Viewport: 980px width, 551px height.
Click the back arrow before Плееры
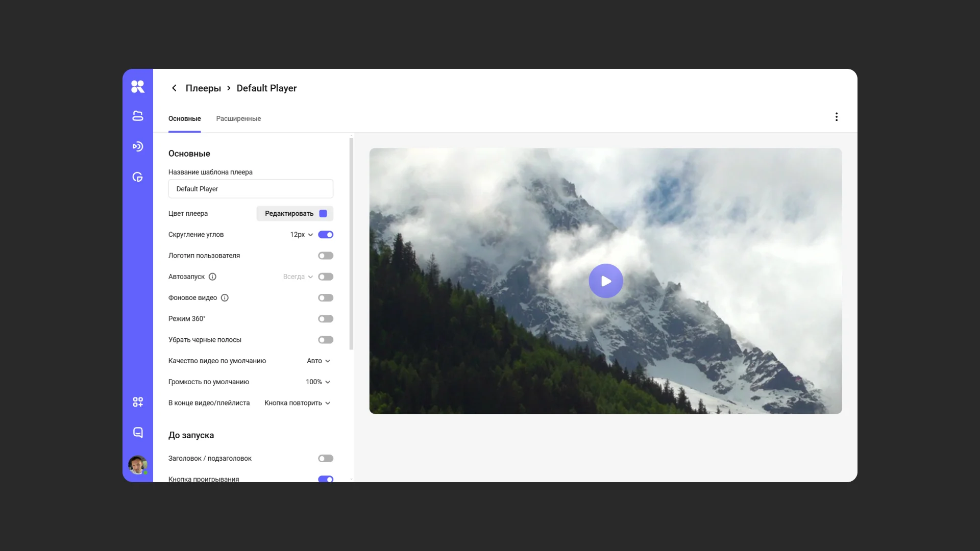tap(174, 88)
